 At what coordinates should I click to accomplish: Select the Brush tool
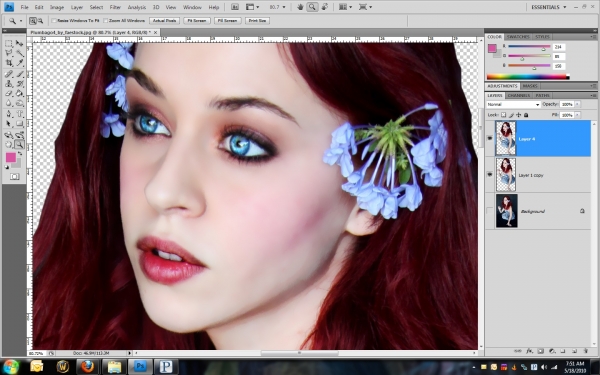19,74
